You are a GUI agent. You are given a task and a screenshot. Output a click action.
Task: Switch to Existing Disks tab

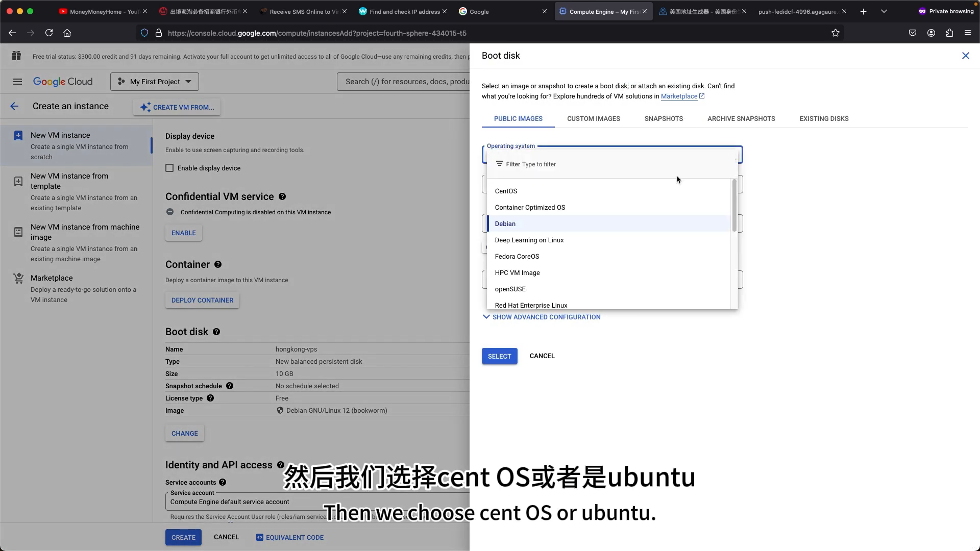[824, 118]
